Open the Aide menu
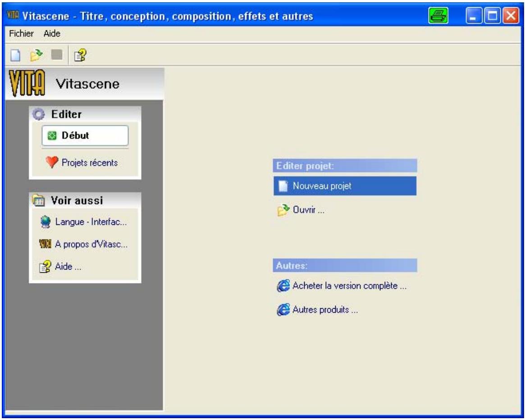The width and height of the screenshot is (525, 420). [52, 33]
